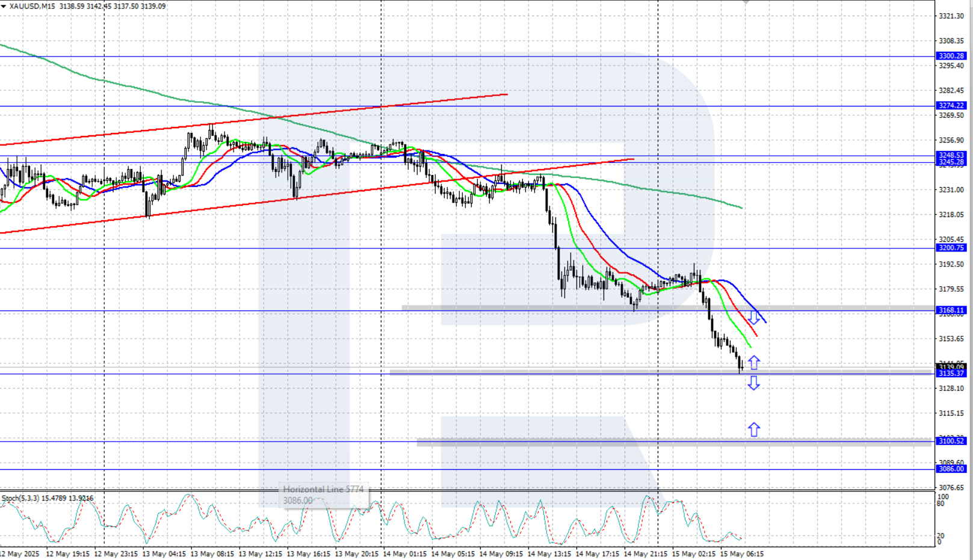This screenshot has height=560, width=973.
Task: Click the 3274.22 horizontal line price label
Action: pos(951,105)
